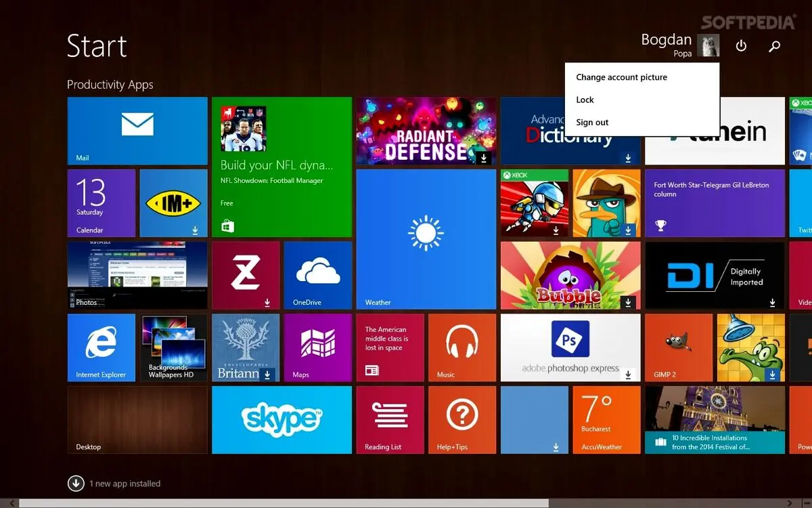Open the Help+Tips tile
The height and width of the screenshot is (508, 812).
click(x=462, y=420)
